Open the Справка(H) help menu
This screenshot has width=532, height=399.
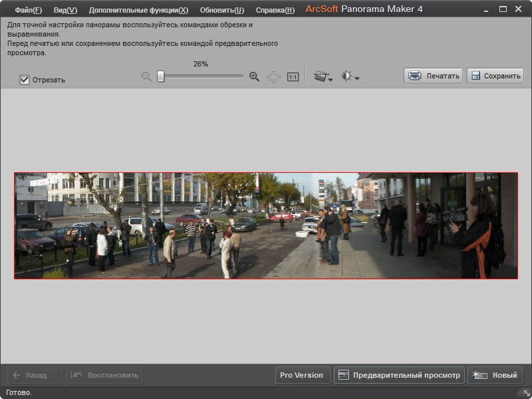click(x=275, y=10)
